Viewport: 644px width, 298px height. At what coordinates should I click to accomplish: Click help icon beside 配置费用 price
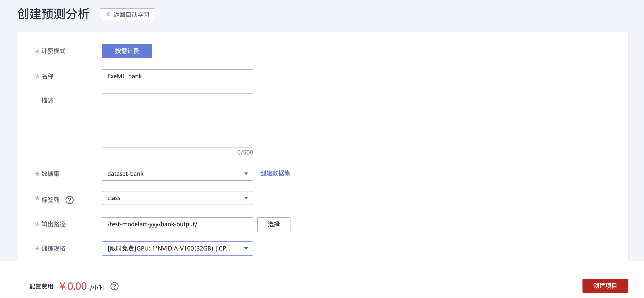[114, 286]
